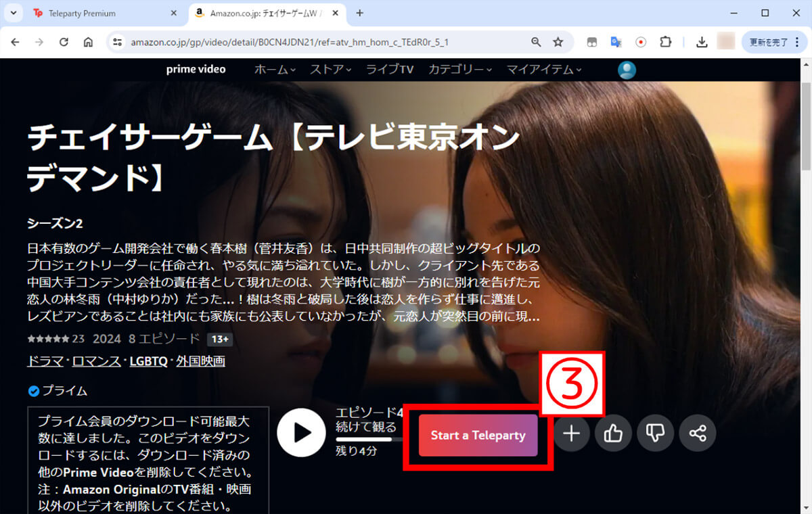
Task: Open Google Translate extension icon
Action: [x=616, y=42]
